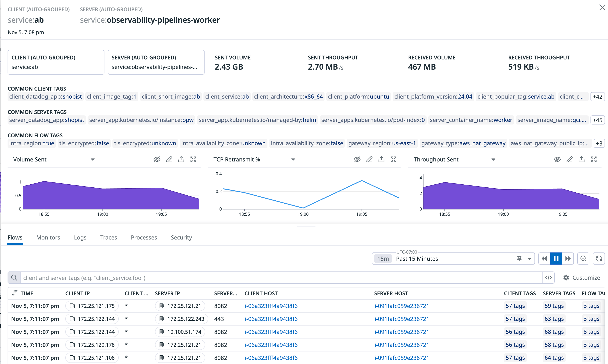Open the Volume Sent metric dropdown
The width and height of the screenshot is (608, 364).
(x=93, y=159)
